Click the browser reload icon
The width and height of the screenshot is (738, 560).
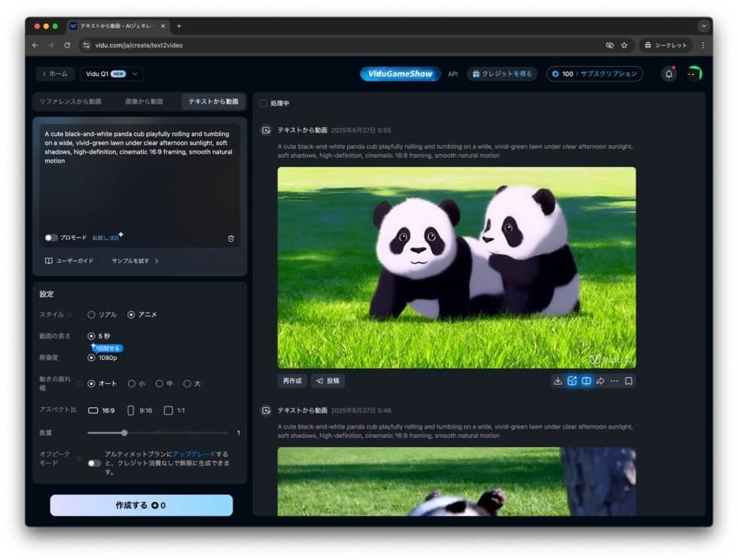click(67, 45)
